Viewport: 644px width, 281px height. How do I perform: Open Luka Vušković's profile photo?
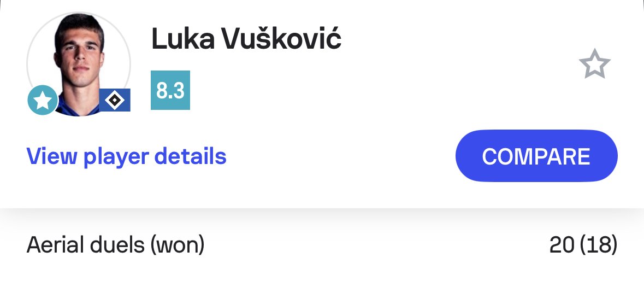point(78,63)
